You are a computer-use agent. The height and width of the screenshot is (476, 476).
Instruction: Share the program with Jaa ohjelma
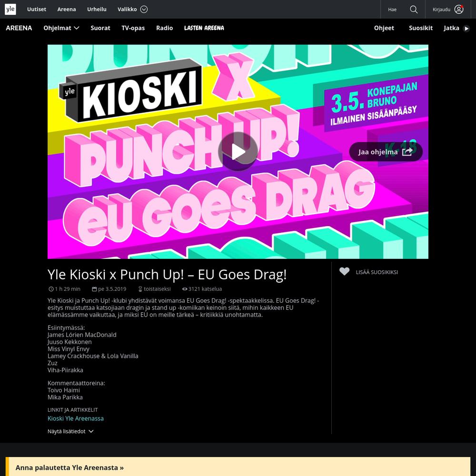point(386,152)
